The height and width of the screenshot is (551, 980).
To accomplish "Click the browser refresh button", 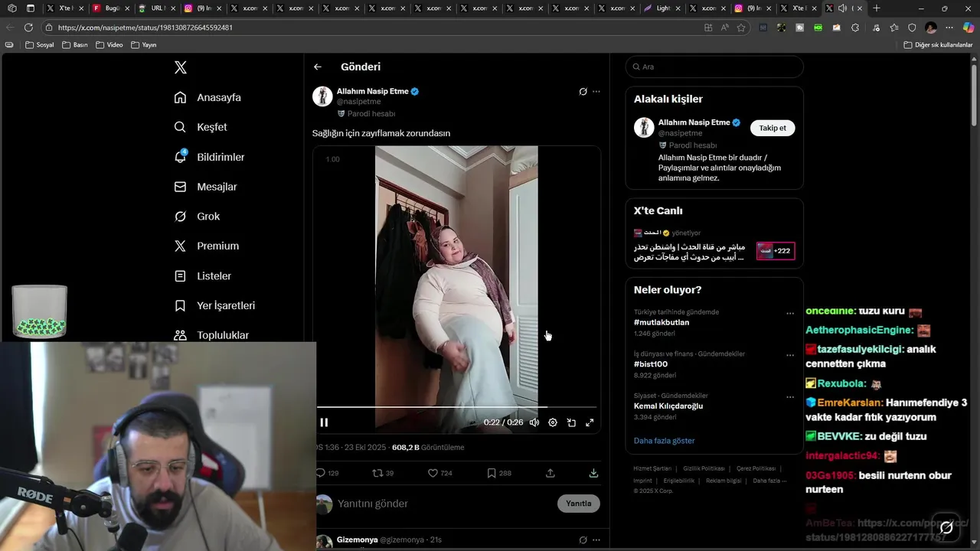I will (x=28, y=28).
